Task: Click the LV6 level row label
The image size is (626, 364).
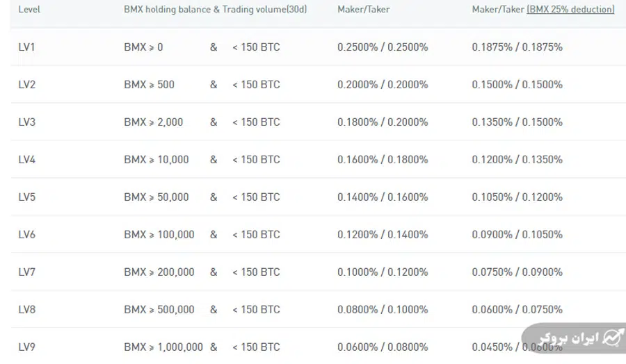Action: point(27,235)
